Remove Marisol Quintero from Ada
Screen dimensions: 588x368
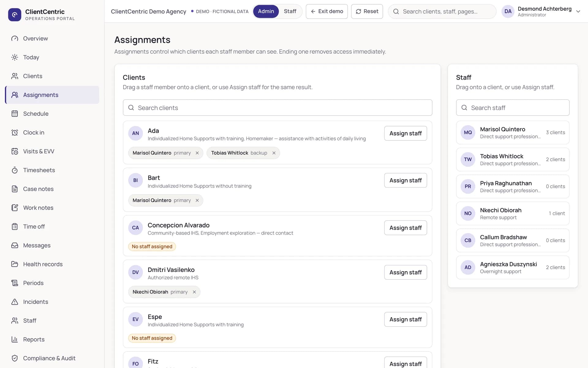(197, 153)
